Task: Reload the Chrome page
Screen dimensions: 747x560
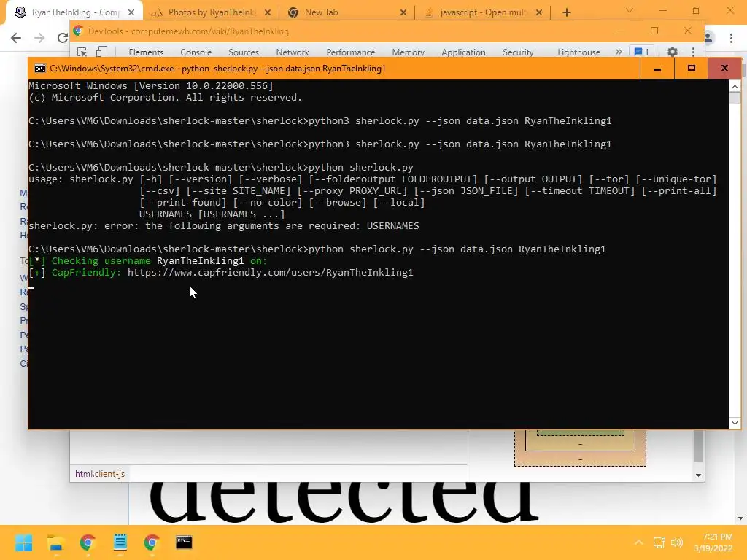Action: 63,38
